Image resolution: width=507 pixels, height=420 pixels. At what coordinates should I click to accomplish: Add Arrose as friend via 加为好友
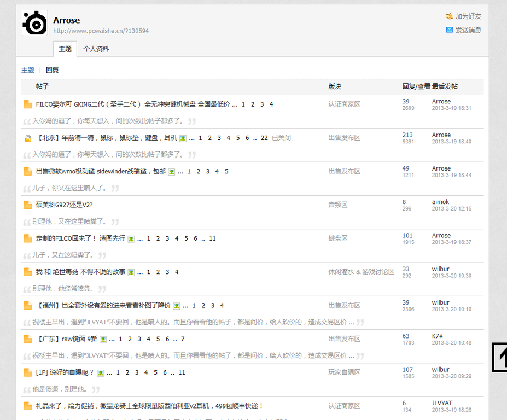tap(468, 16)
